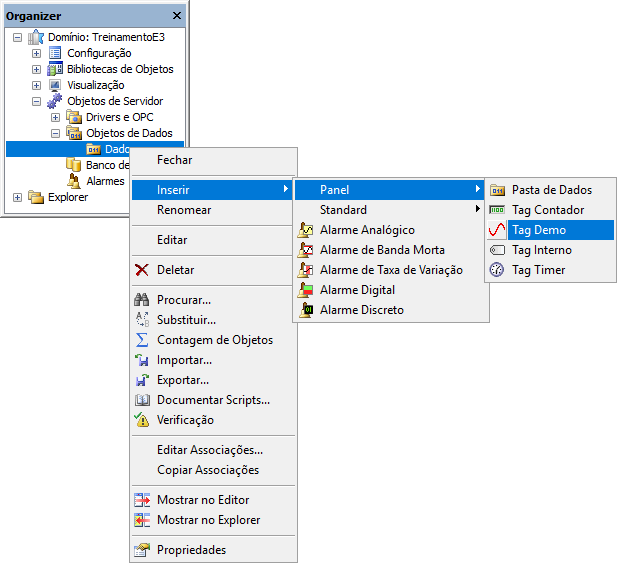Select Propriedades in the context menu
Viewport: 617px width, 563px height.
pos(191,550)
